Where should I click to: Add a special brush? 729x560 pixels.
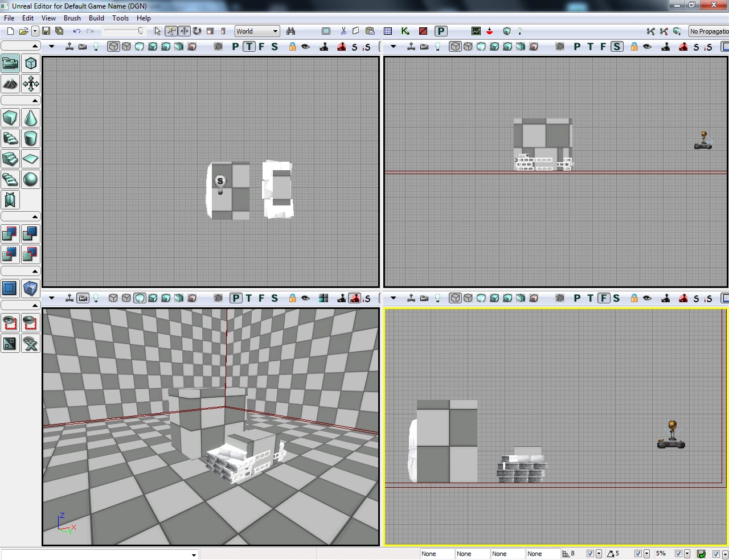coord(10,289)
